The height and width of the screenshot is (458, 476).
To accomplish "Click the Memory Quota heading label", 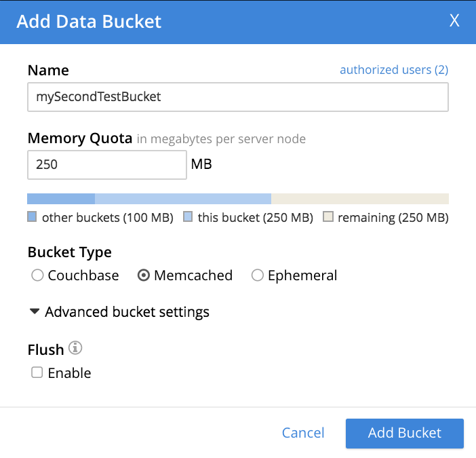I will (x=80, y=139).
